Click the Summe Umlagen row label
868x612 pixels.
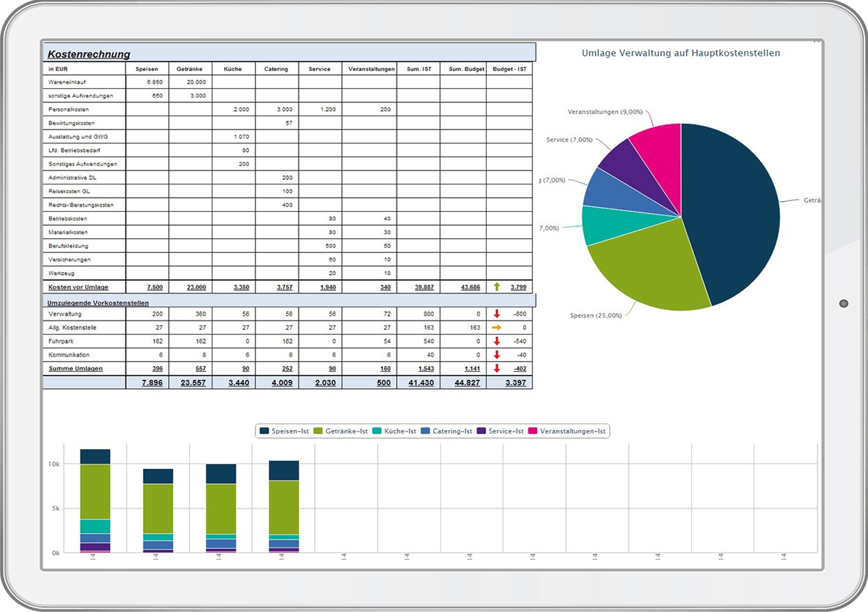[x=76, y=369]
